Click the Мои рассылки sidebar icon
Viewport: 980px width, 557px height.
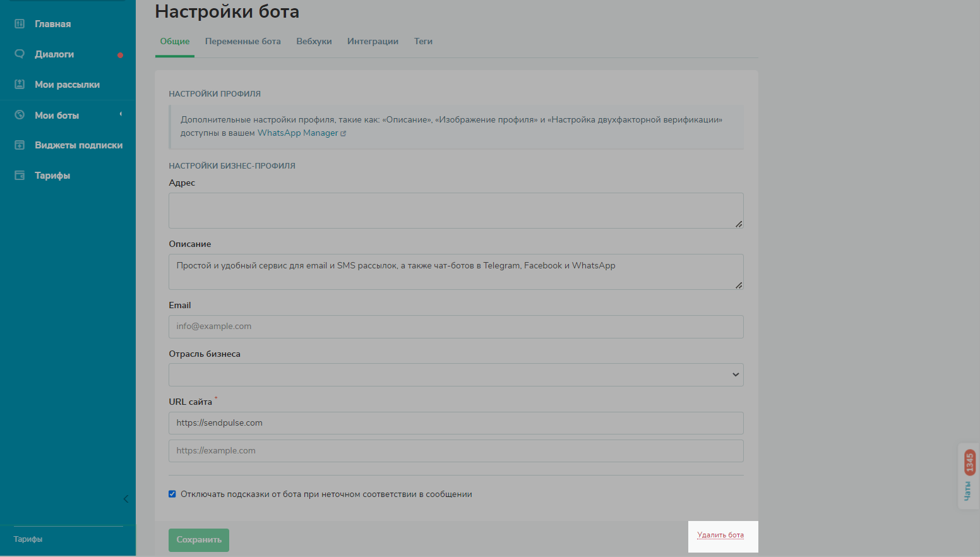pyautogui.click(x=20, y=85)
